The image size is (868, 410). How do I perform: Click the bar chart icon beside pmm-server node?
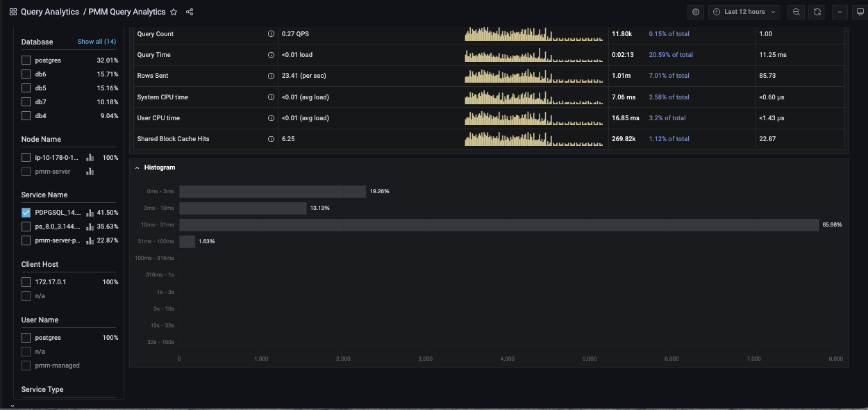(x=90, y=172)
